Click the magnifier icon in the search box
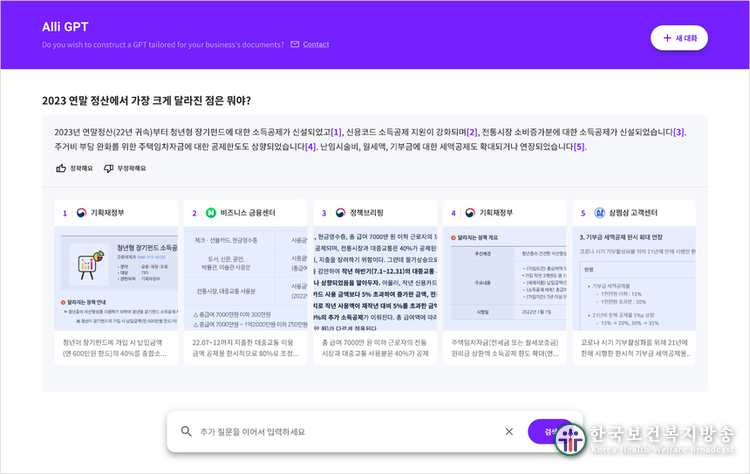750x474 pixels. [186, 431]
